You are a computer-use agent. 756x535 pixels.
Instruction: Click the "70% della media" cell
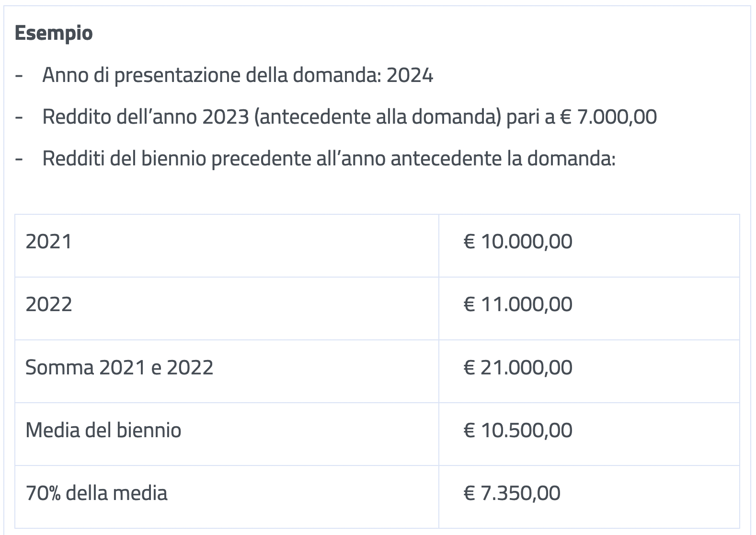point(97,493)
